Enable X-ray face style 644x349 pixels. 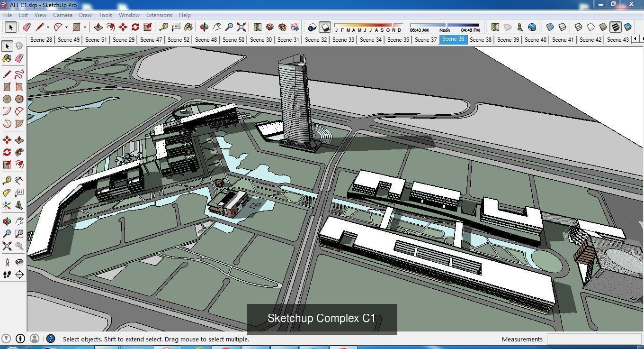click(x=550, y=27)
